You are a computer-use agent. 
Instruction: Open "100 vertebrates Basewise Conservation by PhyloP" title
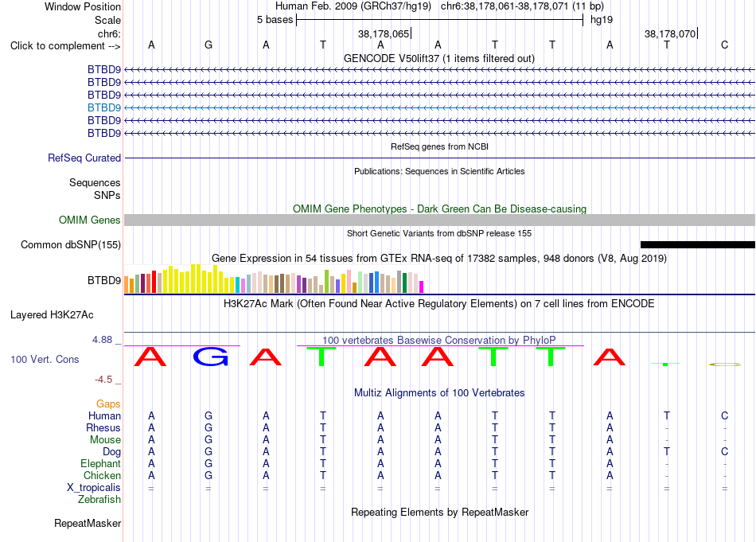(x=438, y=340)
